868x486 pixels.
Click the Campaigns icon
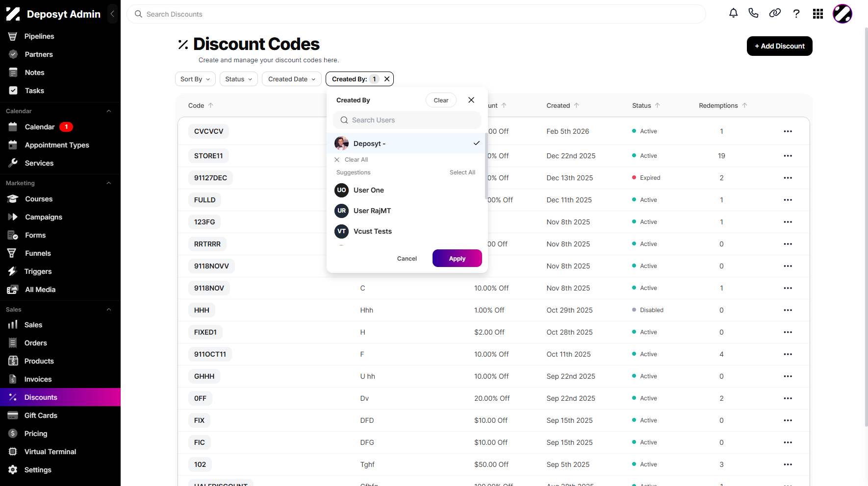[x=13, y=217]
